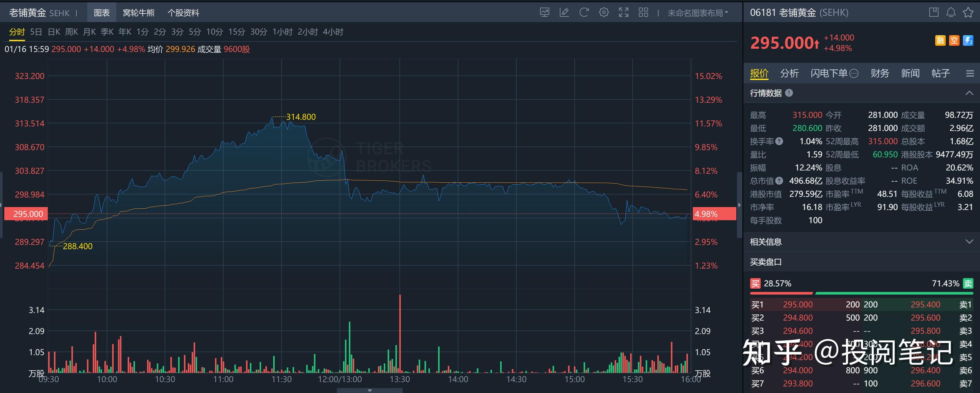980x393 pixels.
Task: Expand the 相关信息 section
Action: pyautogui.click(x=969, y=242)
